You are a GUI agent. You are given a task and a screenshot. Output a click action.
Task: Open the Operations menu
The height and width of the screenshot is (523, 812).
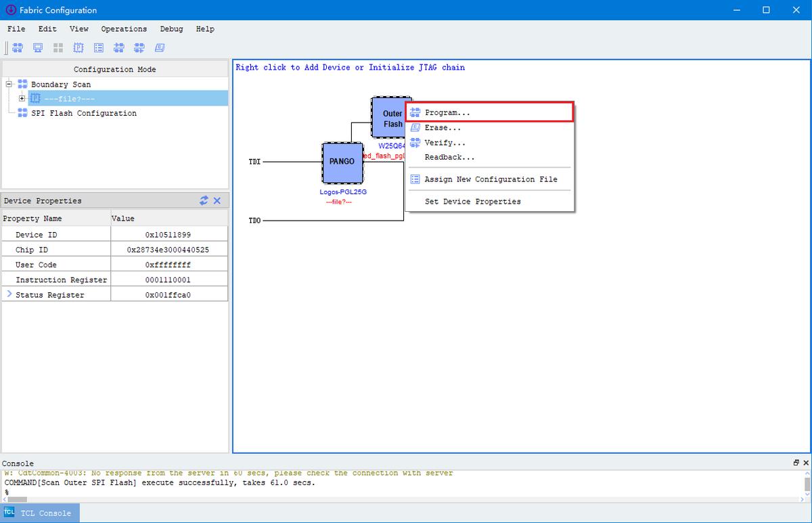(124, 29)
